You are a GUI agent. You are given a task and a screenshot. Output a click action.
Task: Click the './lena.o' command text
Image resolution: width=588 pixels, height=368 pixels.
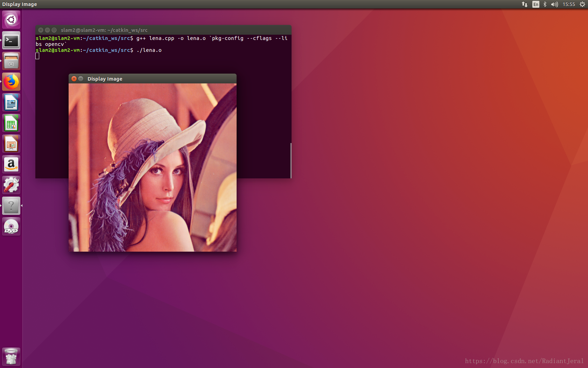click(x=149, y=50)
